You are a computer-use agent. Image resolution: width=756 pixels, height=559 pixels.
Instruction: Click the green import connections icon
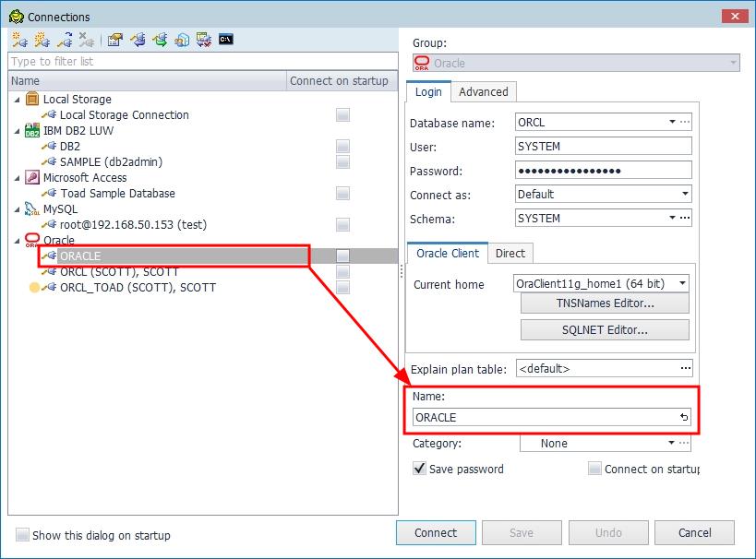(160, 40)
